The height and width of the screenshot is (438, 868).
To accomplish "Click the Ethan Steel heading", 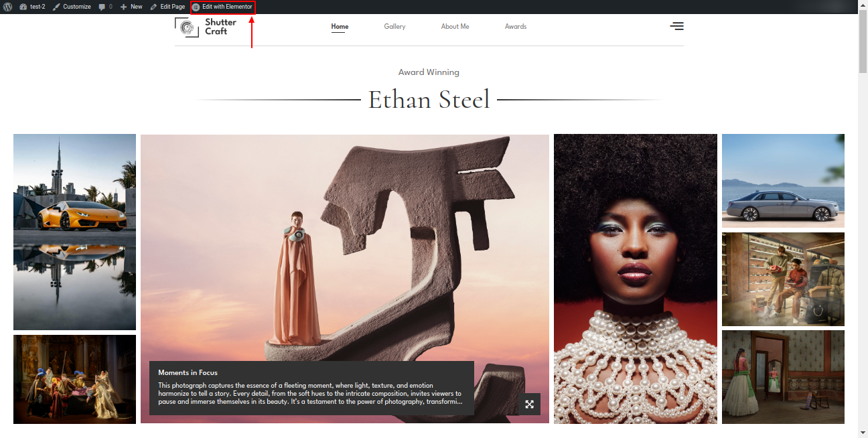I will pyautogui.click(x=429, y=99).
